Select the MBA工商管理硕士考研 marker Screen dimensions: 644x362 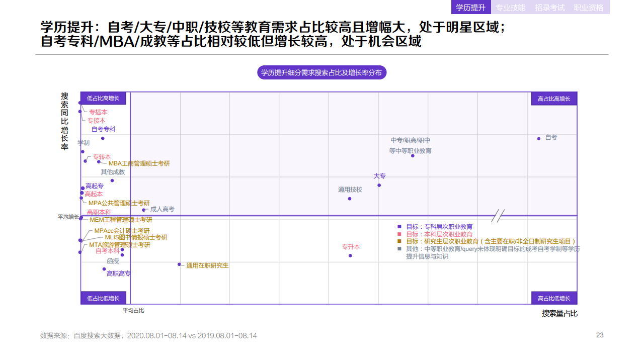[98, 161]
